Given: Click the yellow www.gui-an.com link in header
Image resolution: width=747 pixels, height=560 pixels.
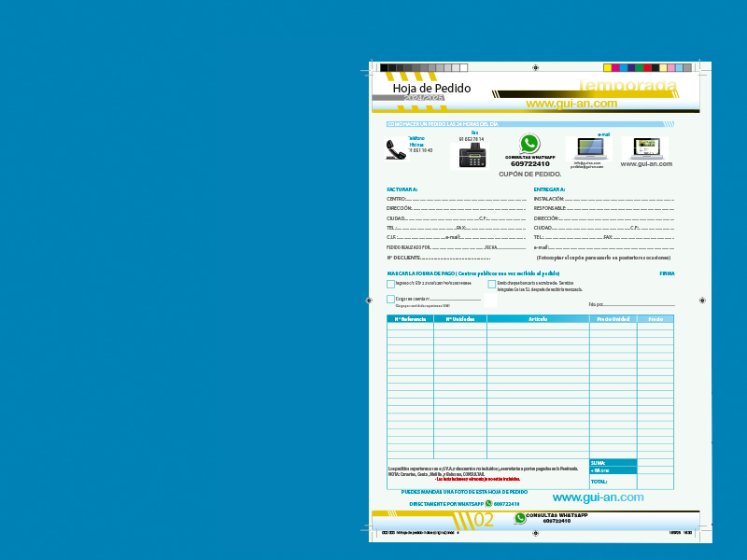Looking at the screenshot, I should coord(571,104).
